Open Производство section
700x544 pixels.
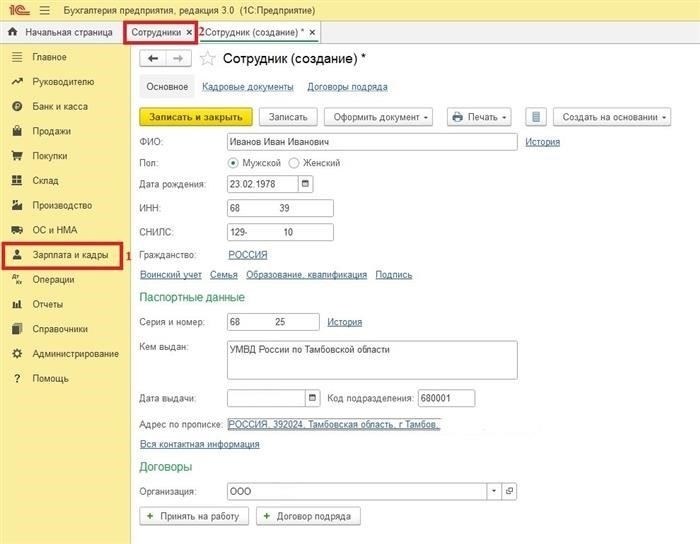(66, 205)
